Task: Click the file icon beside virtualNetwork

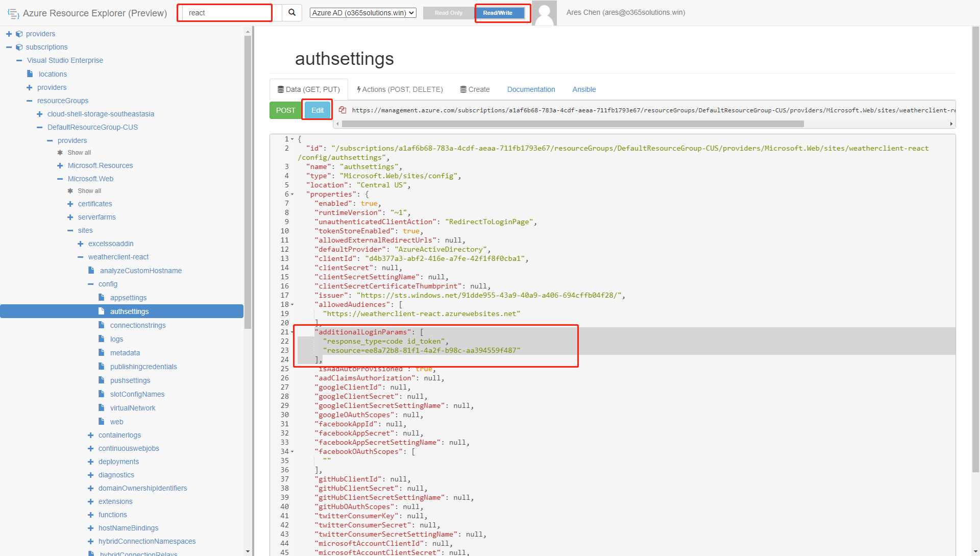Action: coord(102,407)
